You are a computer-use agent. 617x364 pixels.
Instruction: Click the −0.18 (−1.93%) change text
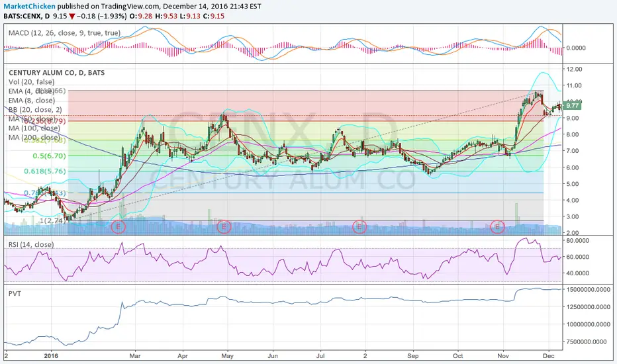tap(101, 16)
